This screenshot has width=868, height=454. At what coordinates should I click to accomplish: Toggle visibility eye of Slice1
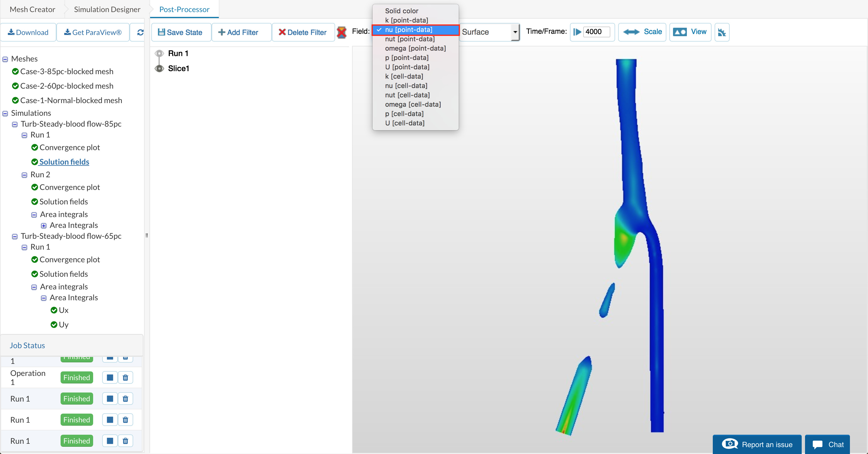click(159, 68)
